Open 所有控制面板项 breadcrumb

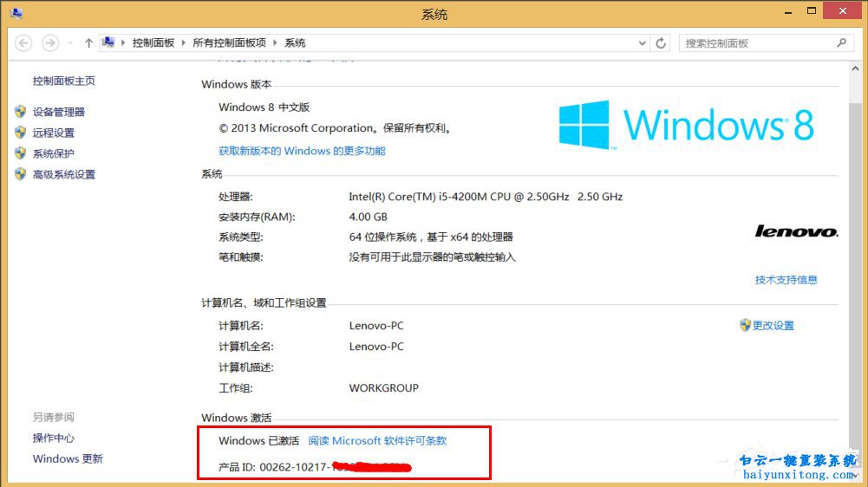tap(229, 42)
